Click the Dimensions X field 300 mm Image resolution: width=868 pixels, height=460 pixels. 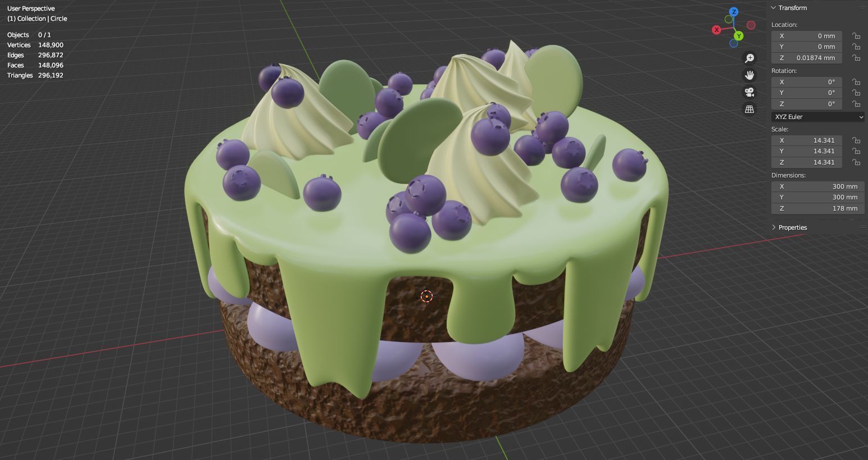tap(818, 186)
